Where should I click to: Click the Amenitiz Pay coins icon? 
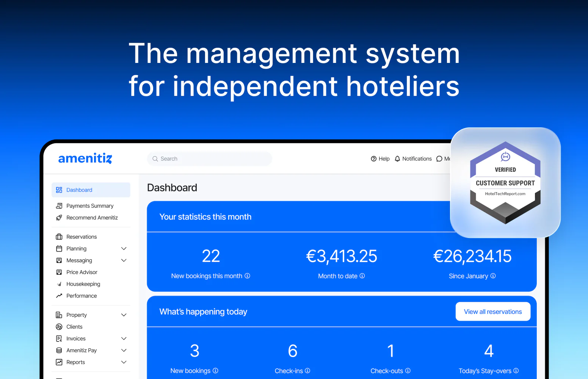click(x=59, y=350)
